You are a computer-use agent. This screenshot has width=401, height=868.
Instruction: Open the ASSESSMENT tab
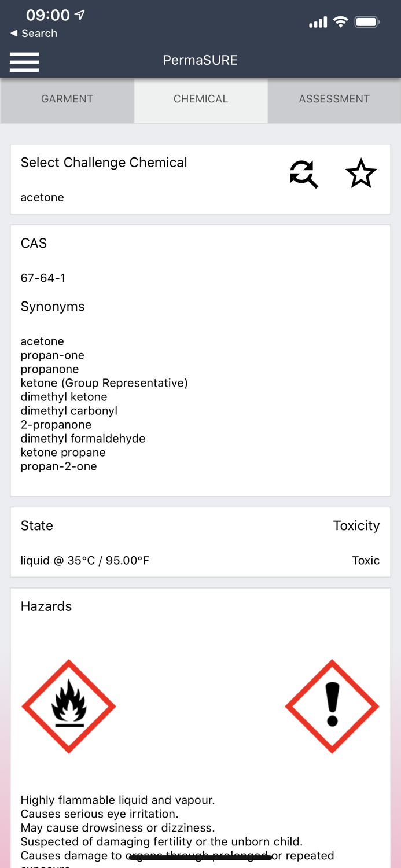(x=334, y=99)
